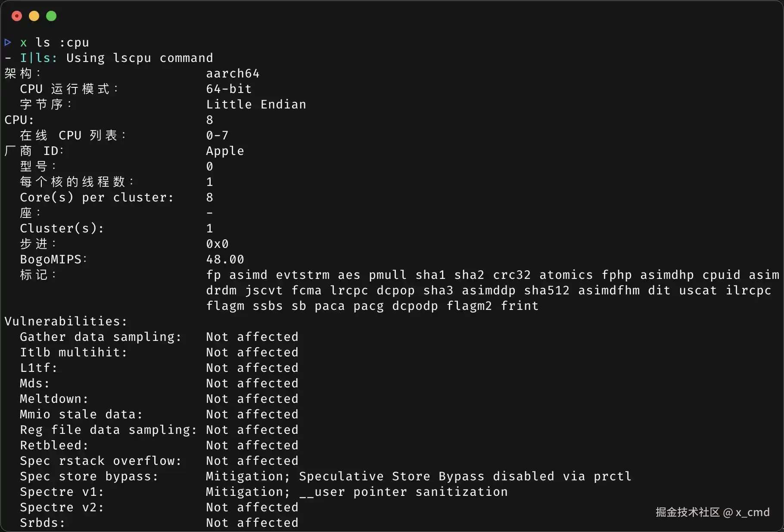Click the 'Meltdown:' vulnerability label
This screenshot has height=532, width=784.
[54, 399]
